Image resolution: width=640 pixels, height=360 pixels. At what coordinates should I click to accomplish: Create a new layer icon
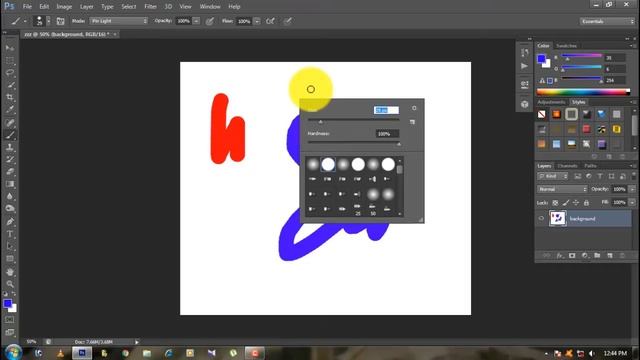coord(610,256)
